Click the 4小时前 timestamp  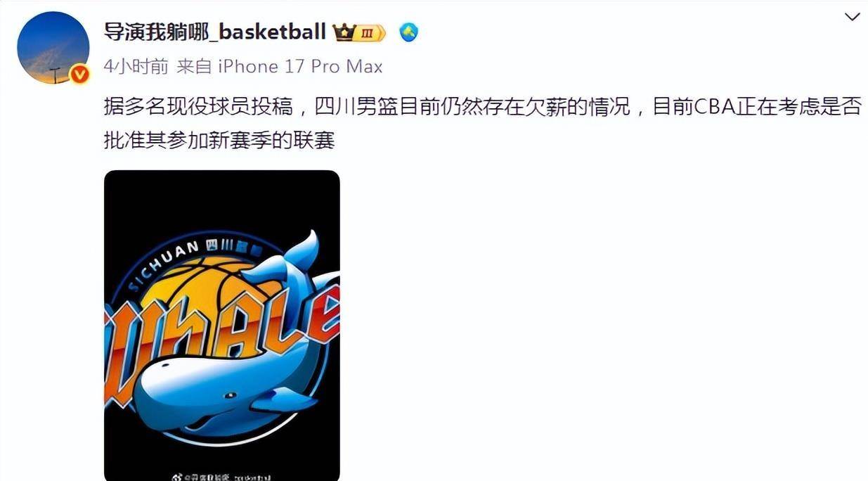pos(136,67)
